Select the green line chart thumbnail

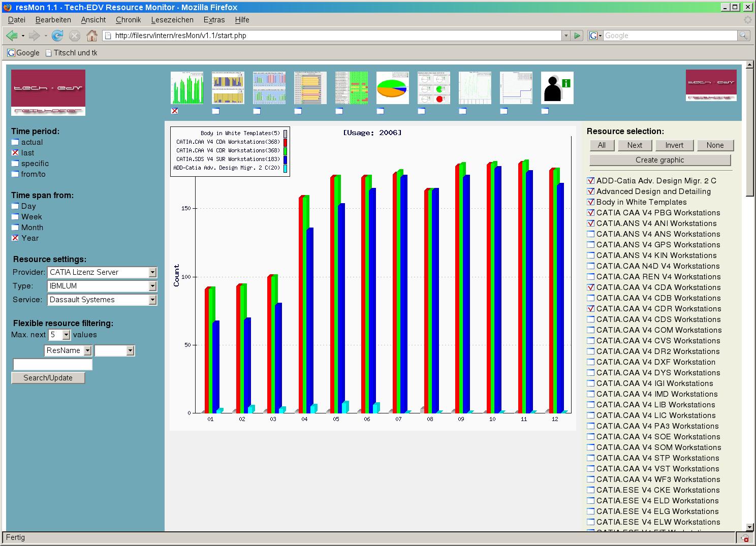click(x=475, y=88)
